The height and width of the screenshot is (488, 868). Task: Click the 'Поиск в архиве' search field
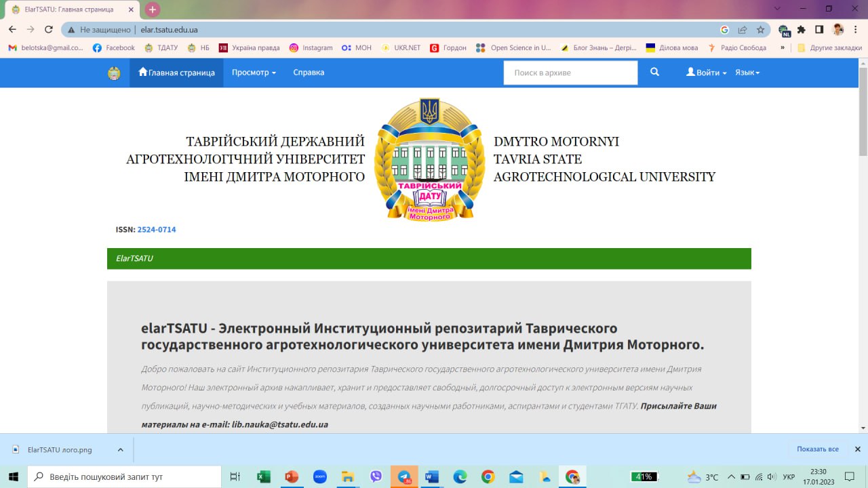[570, 73]
